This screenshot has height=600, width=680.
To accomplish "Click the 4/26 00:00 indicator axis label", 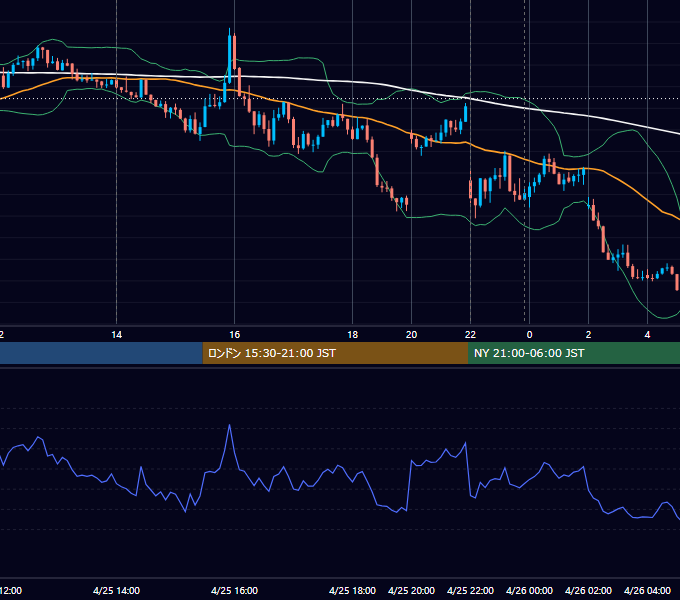I will click(530, 590).
